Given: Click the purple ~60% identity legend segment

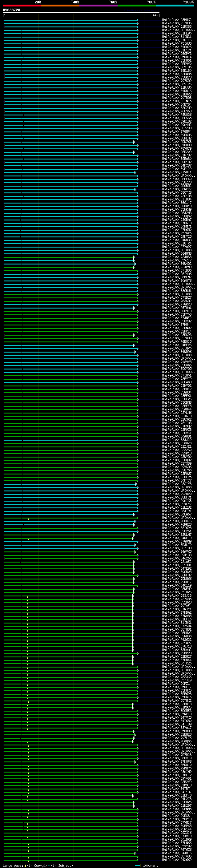Looking at the screenshot, I should [98, 6].
